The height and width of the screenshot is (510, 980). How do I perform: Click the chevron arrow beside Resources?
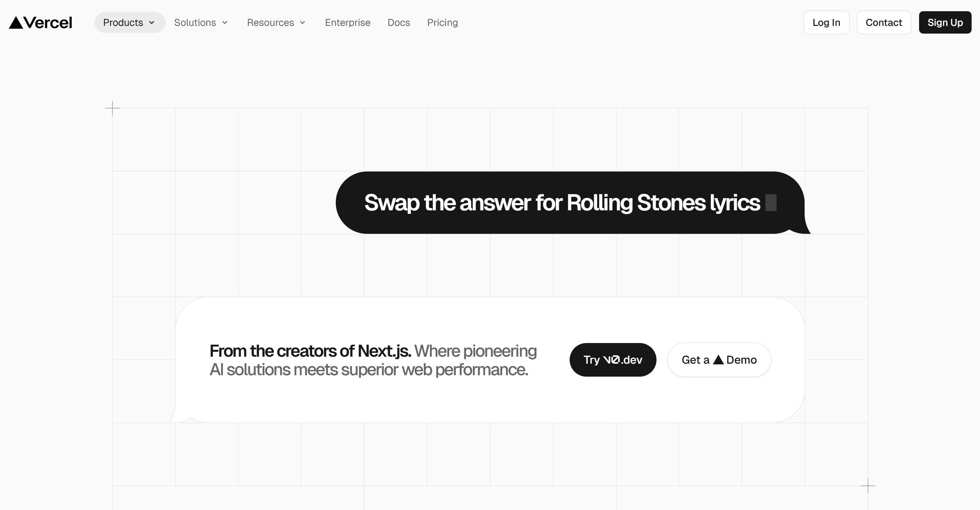(x=303, y=22)
